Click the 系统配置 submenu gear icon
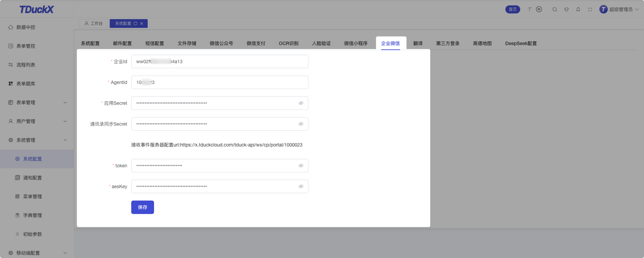Viewport: 644px width, 258px height. coord(17,159)
